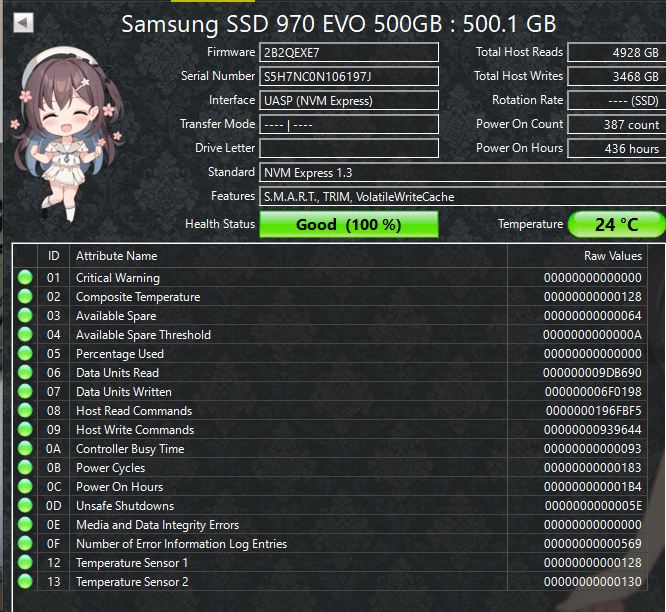Click Power On Count value 387 count
Viewport: 666px width, 612px height.
616,125
